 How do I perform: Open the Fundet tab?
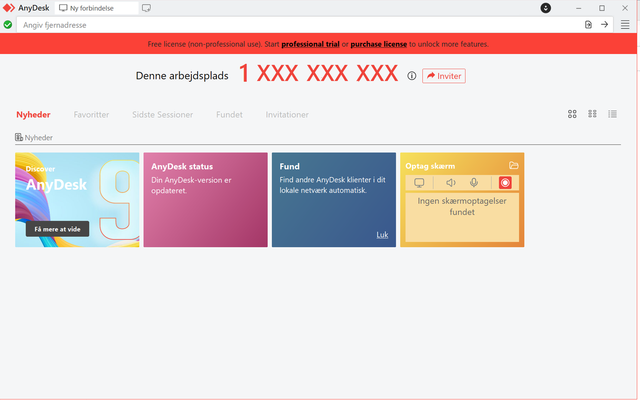pyautogui.click(x=229, y=115)
